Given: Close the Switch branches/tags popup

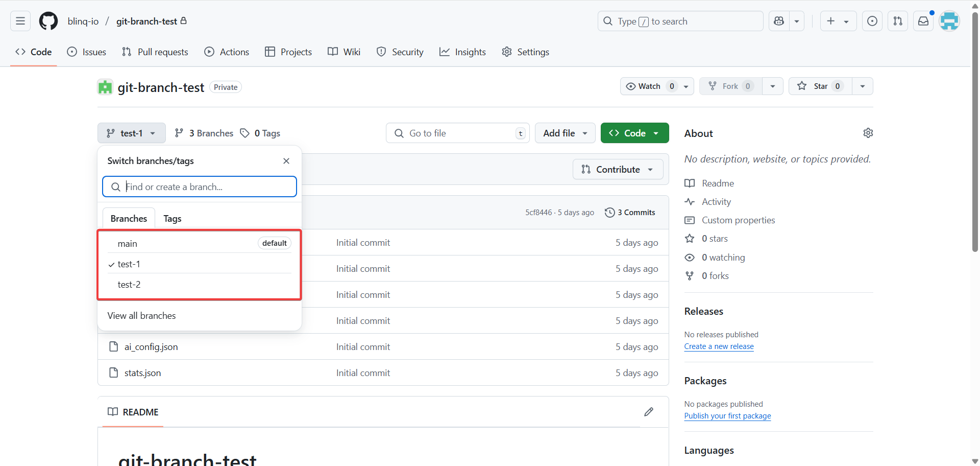Looking at the screenshot, I should (286, 161).
